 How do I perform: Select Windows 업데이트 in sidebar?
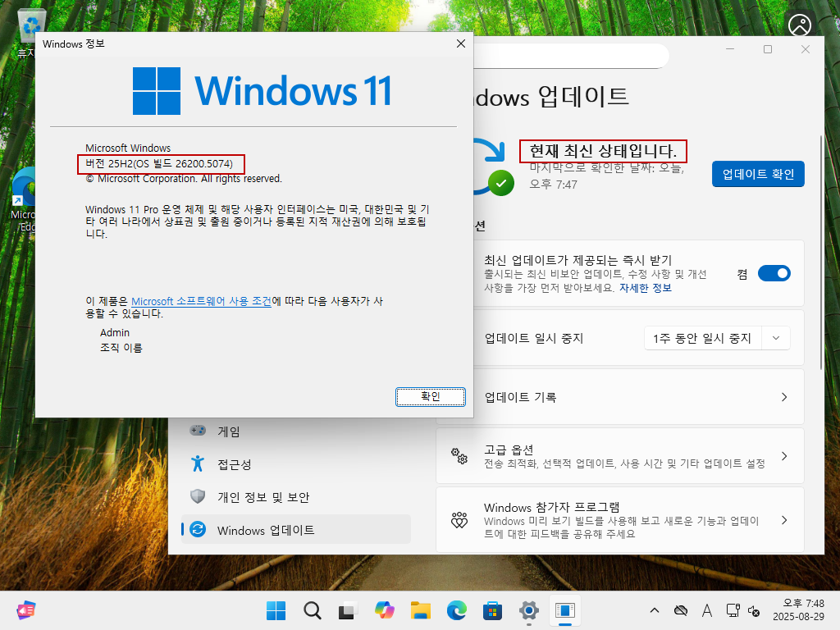295,530
